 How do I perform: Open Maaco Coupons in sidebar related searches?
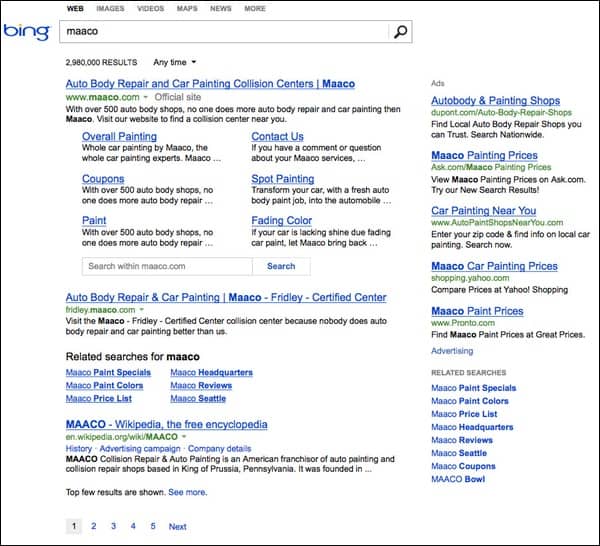pos(463,466)
